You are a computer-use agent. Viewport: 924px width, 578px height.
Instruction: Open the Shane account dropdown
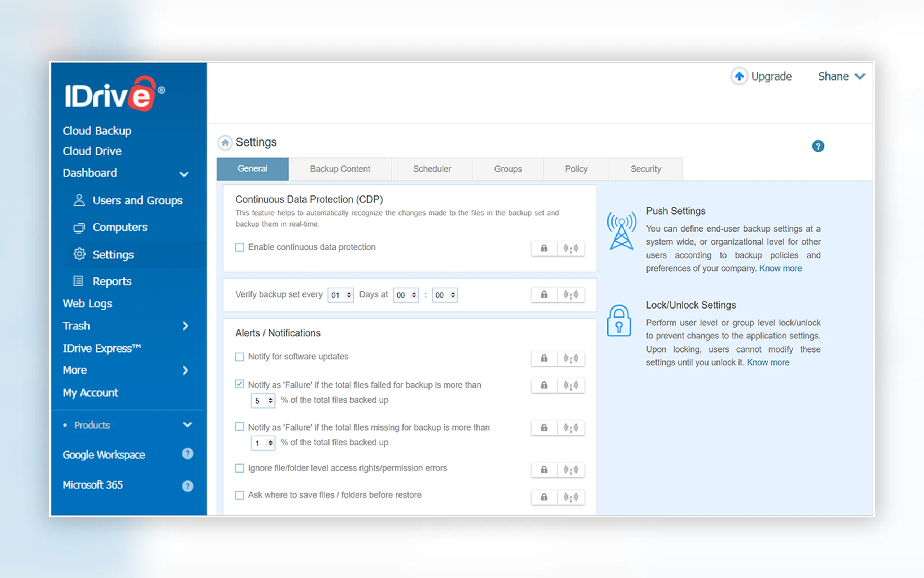coord(842,77)
